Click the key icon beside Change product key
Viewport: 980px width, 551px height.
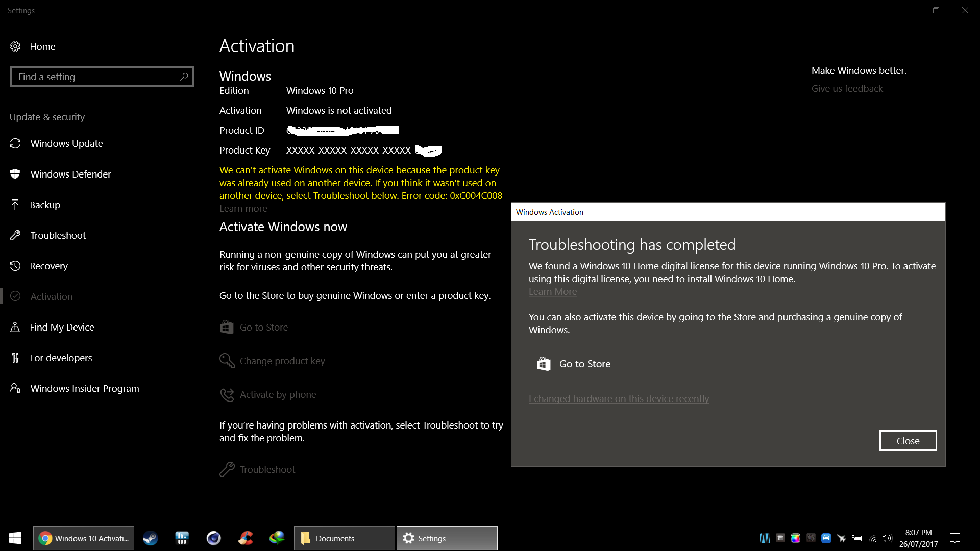pos(227,361)
